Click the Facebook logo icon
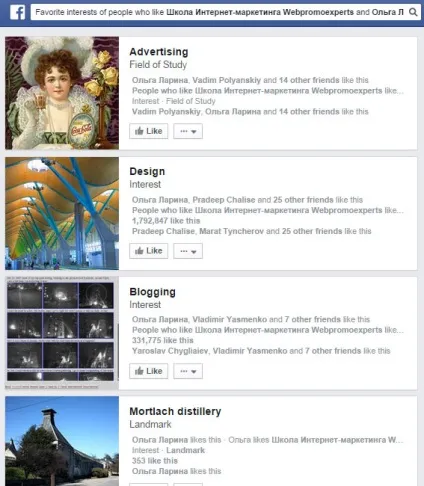This screenshot has width=424, height=486. (x=18, y=12)
